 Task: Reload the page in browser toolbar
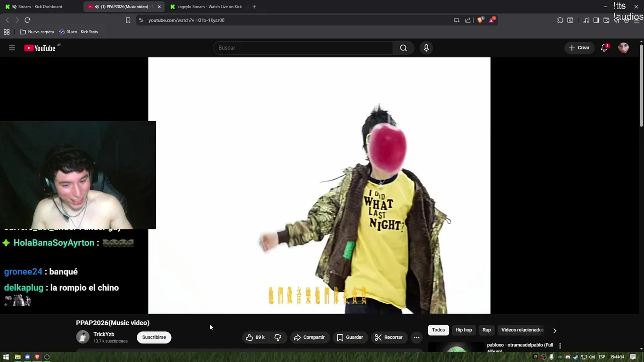pos(27,20)
